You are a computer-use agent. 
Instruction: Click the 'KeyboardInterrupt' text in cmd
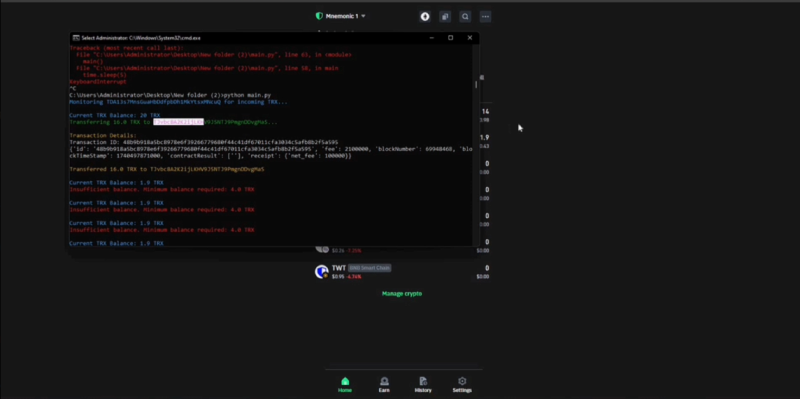98,82
